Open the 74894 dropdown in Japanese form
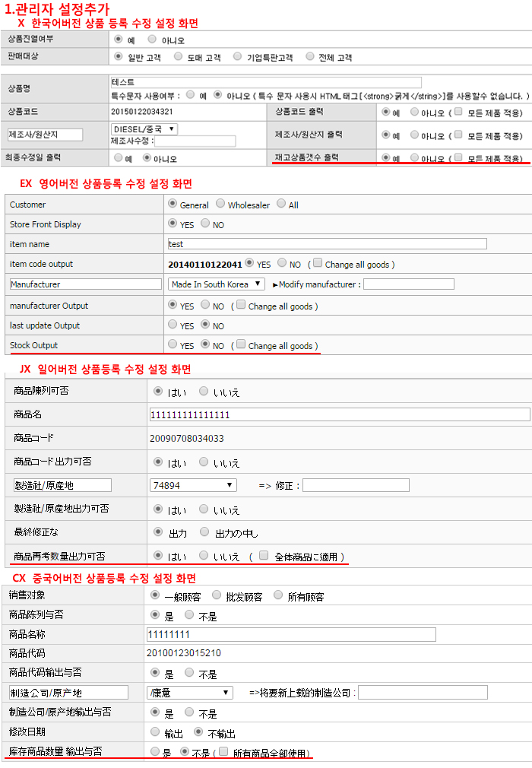Image resolution: width=532 pixels, height=768 pixels. pyautogui.click(x=195, y=485)
